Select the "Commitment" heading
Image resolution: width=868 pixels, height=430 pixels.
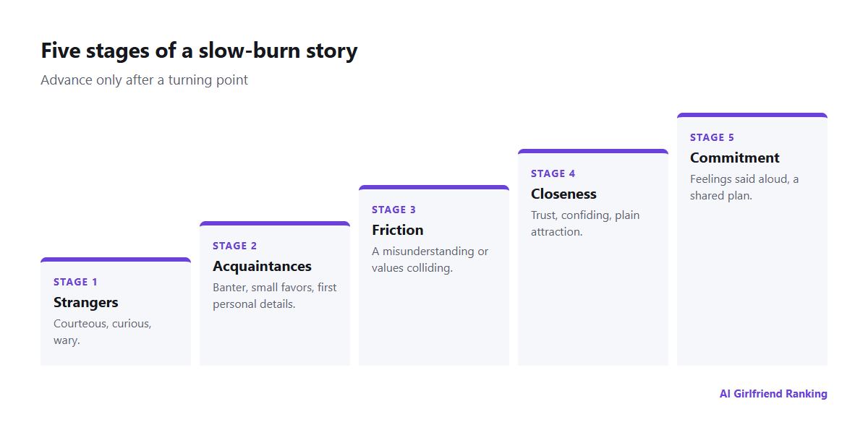pyautogui.click(x=735, y=158)
